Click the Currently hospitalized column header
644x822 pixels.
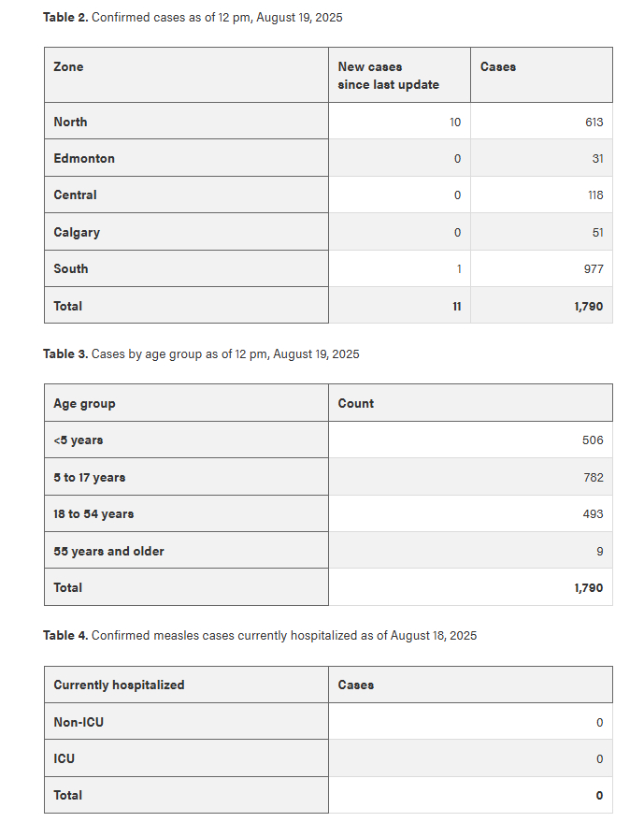point(119,685)
